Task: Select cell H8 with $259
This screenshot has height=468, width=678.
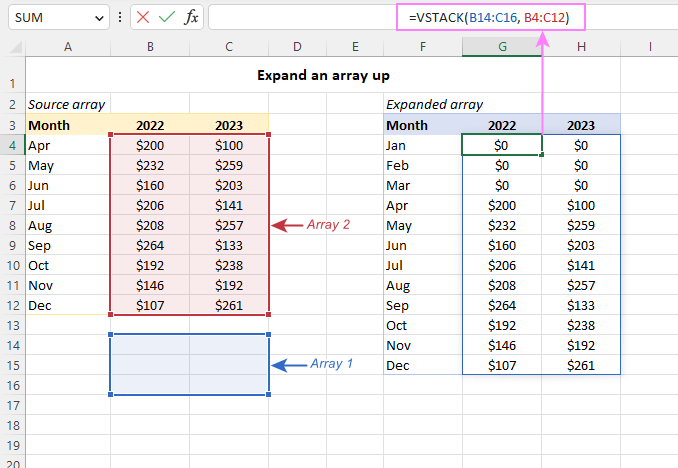Action: click(581, 225)
